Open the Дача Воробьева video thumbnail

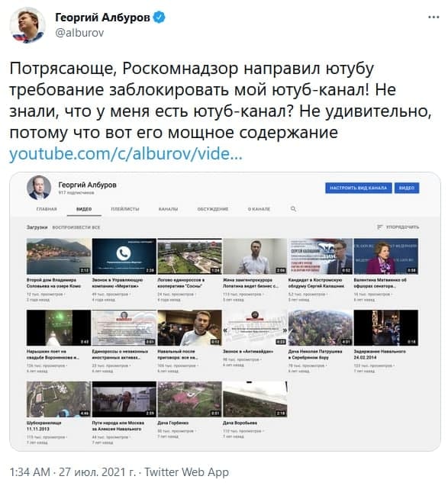(255, 399)
